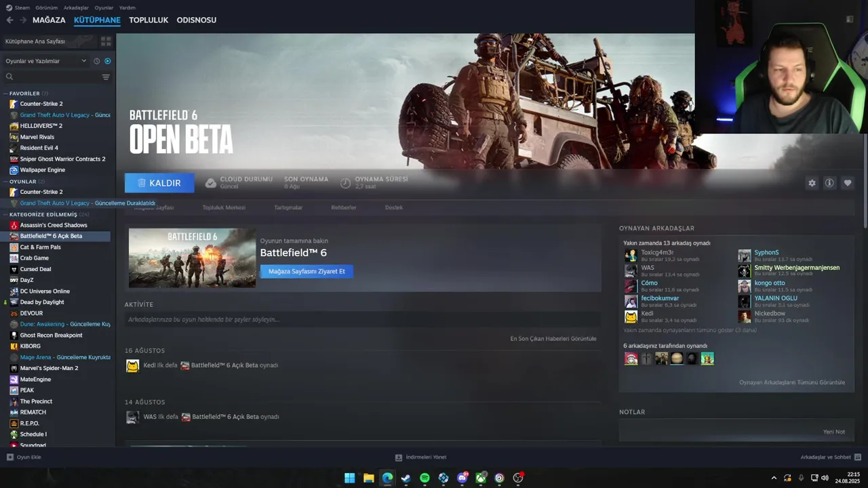This screenshot has width=868, height=488.
Task: Toggle favorite heart icon for Battlefield
Action: [x=848, y=183]
